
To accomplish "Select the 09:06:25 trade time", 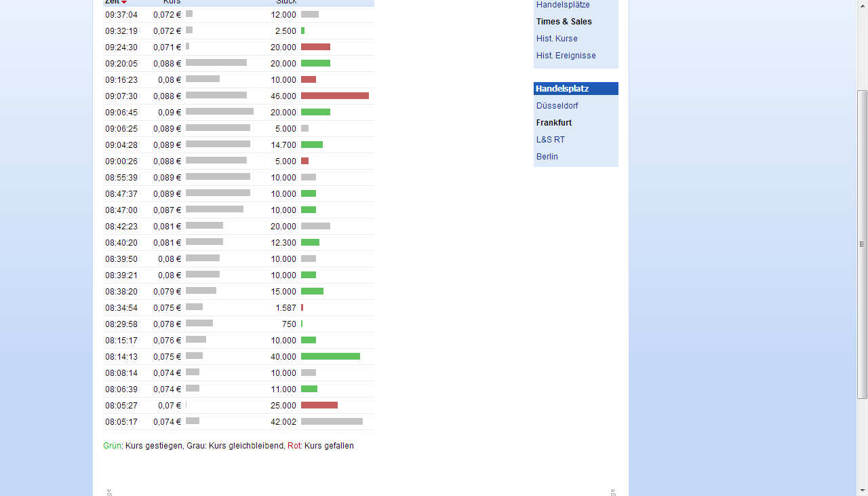I will point(121,129).
